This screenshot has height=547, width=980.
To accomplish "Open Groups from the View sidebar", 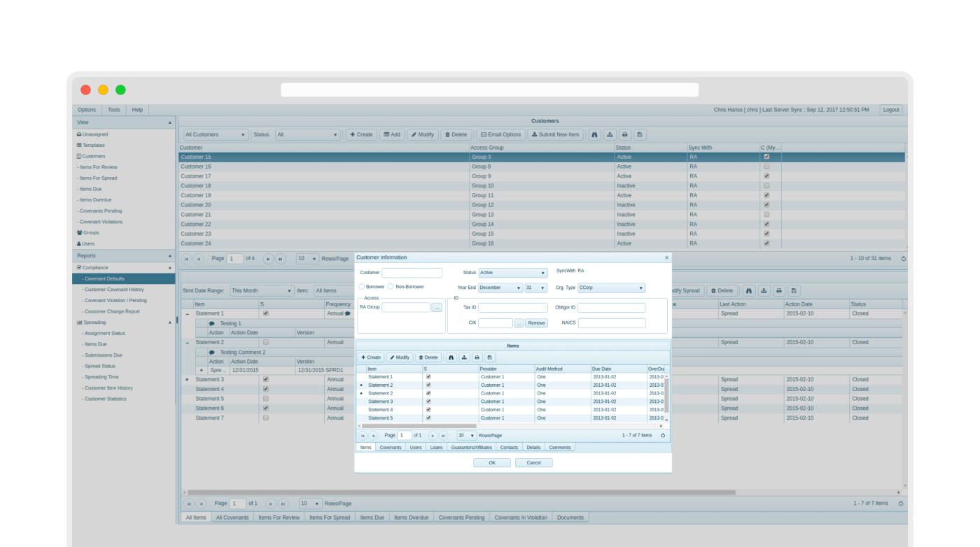I will [x=91, y=232].
